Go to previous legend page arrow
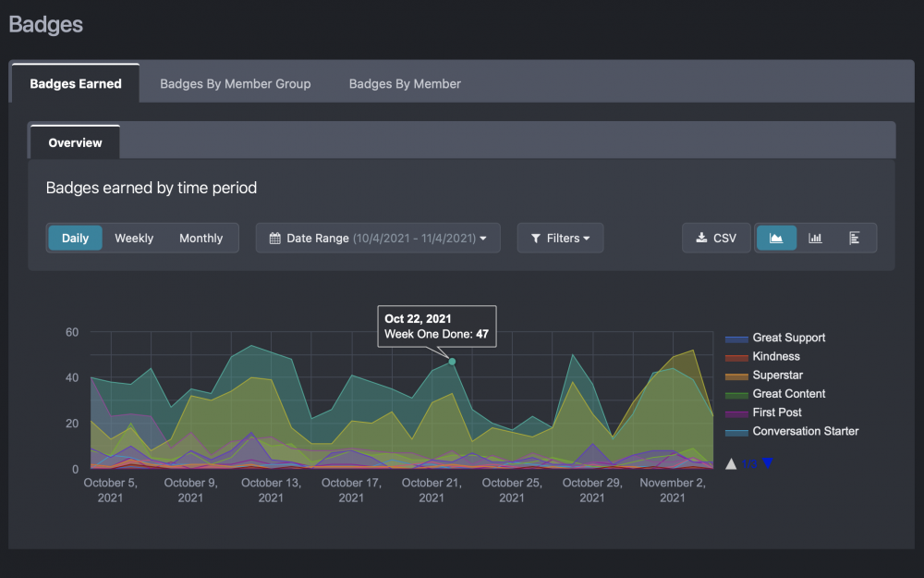 click(732, 463)
